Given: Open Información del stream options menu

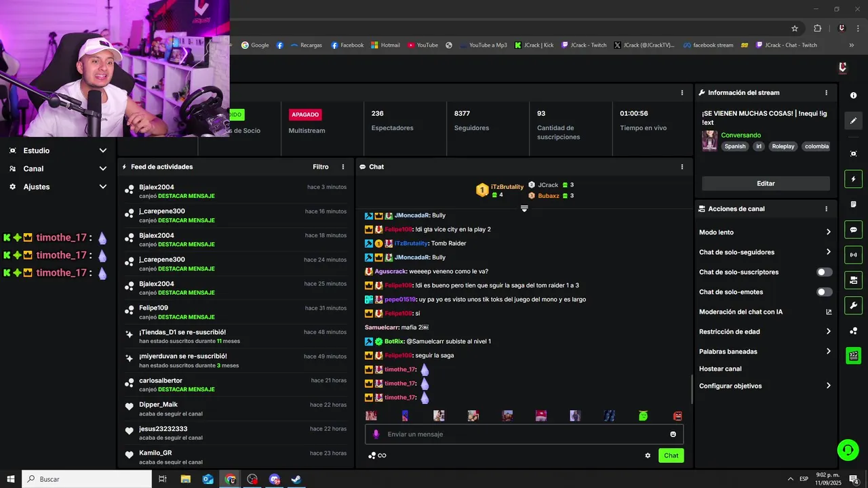Looking at the screenshot, I should pyautogui.click(x=826, y=93).
